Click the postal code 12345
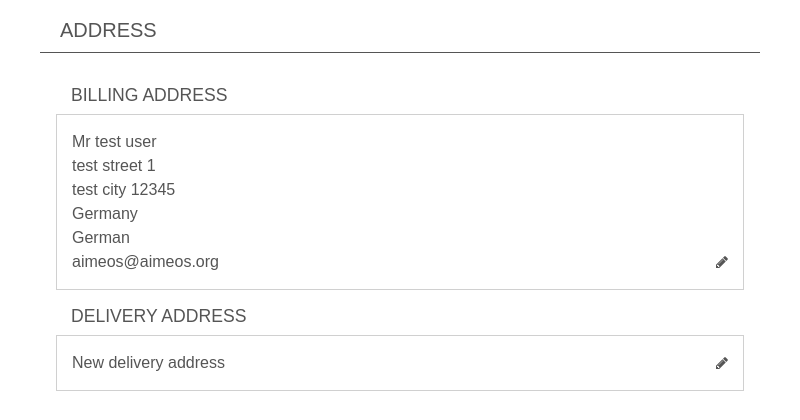 153,190
